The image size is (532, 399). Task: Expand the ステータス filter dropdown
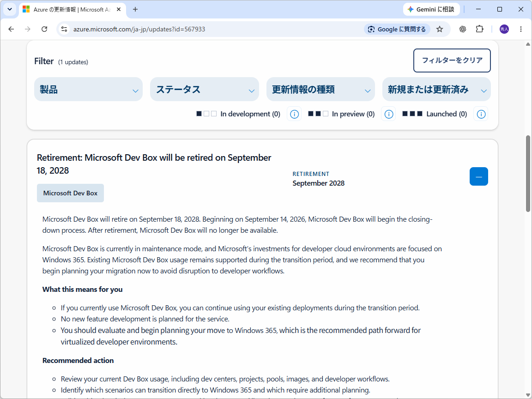pos(204,89)
